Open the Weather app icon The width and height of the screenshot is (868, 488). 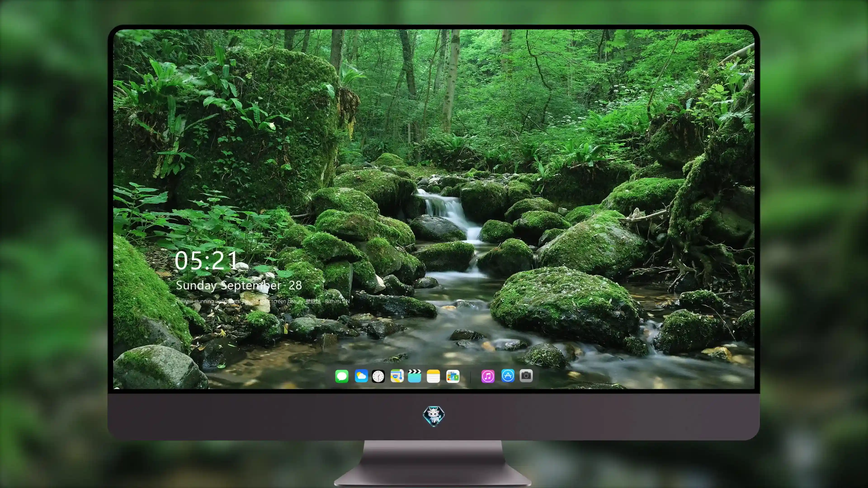click(361, 376)
